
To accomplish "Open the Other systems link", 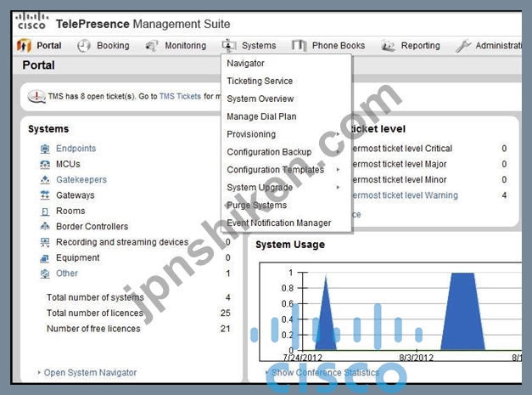I will click(67, 274).
